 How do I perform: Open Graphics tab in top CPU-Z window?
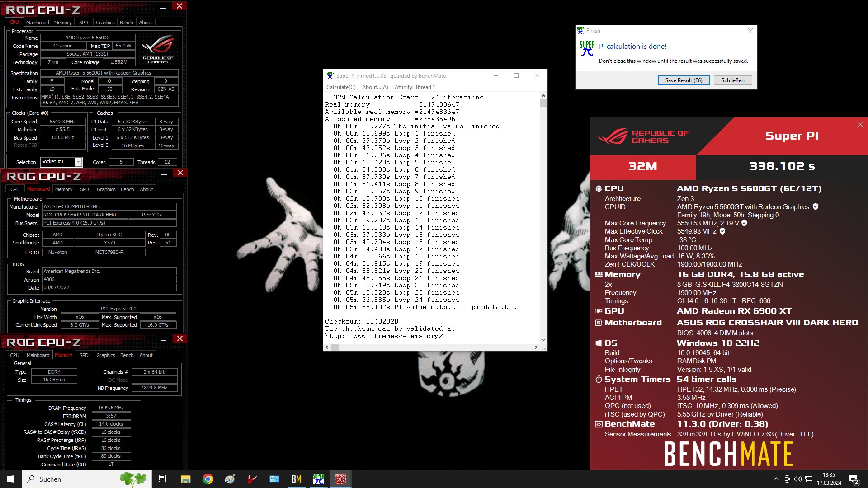(x=105, y=23)
